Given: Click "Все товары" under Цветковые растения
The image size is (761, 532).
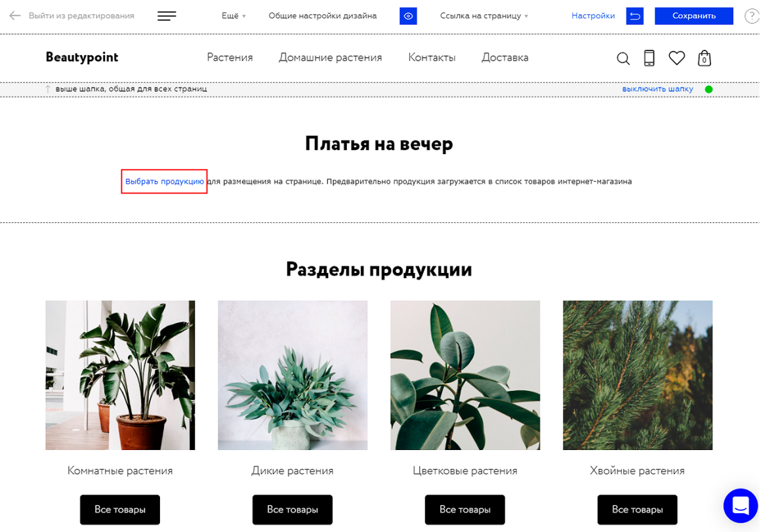Looking at the screenshot, I should click(x=465, y=510).
